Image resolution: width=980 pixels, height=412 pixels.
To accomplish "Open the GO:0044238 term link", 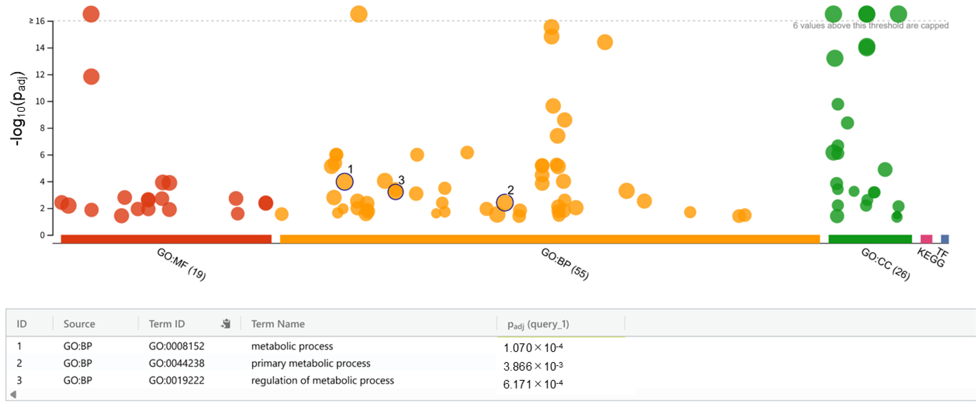I will pyautogui.click(x=177, y=363).
